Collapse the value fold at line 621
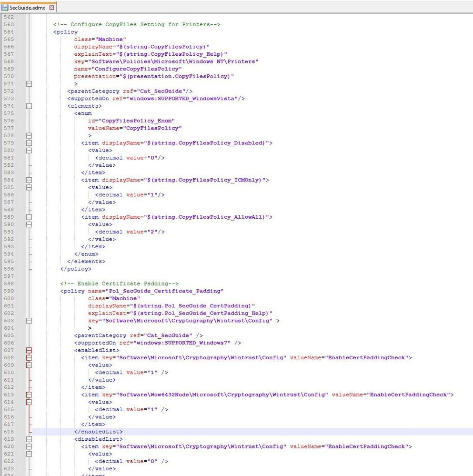Screen dimensions: 473x476 pyautogui.click(x=29, y=454)
